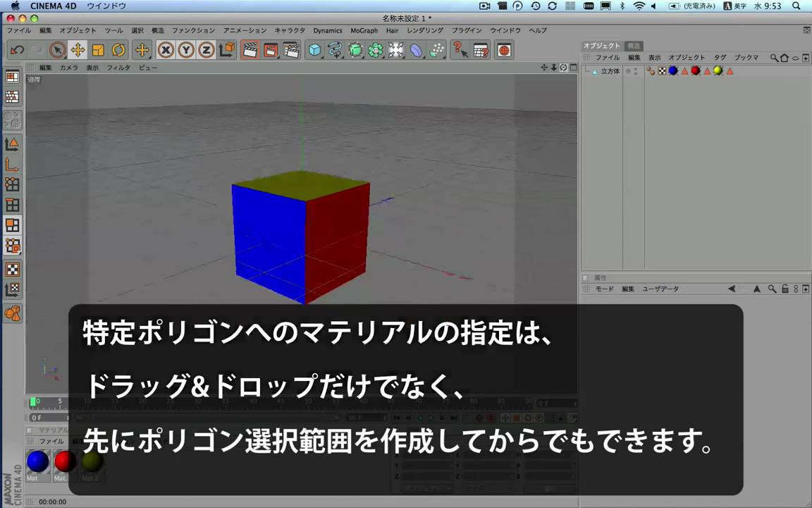Switch to Polygons mode
812x508 pixels.
13,225
